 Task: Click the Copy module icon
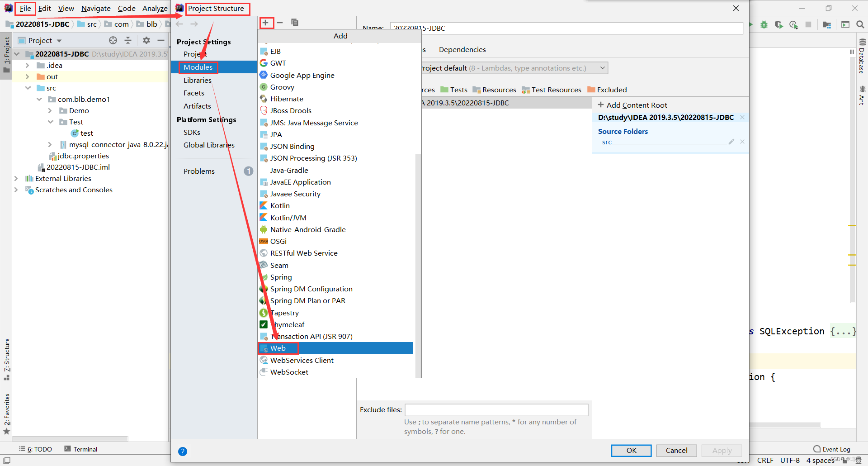pyautogui.click(x=295, y=23)
